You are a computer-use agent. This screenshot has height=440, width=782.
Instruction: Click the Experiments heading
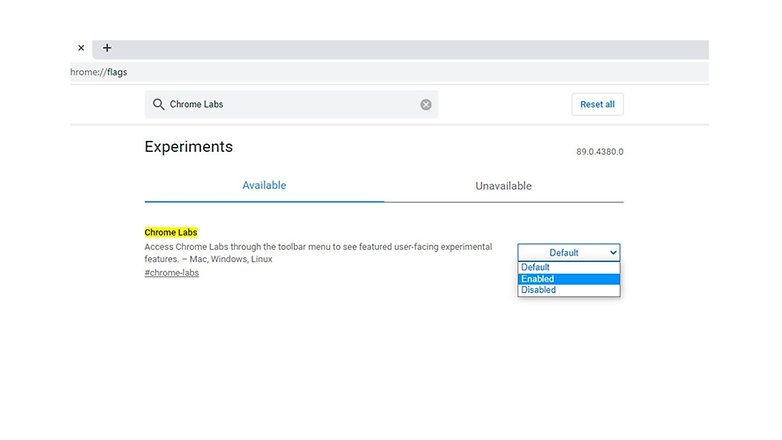(x=189, y=147)
